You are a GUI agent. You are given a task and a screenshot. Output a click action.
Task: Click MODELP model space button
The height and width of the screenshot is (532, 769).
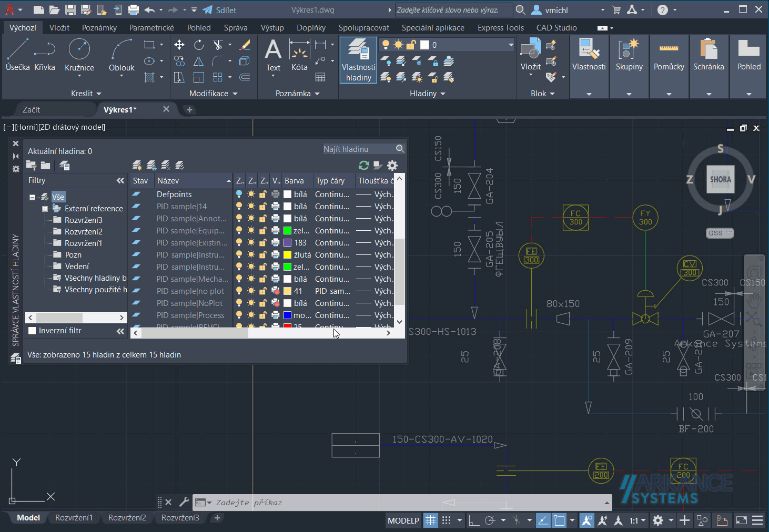click(403, 520)
